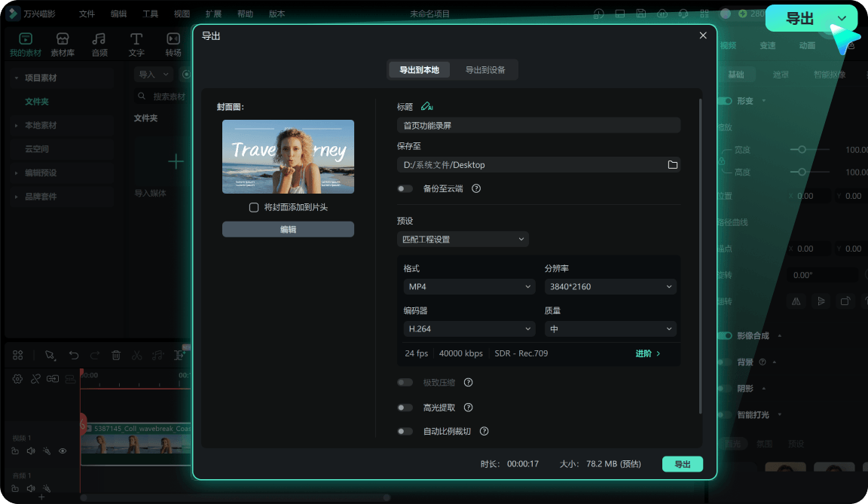Image resolution: width=868 pixels, height=504 pixels.
Task: Click the trash delete icon in timeline toolbar
Action: [116, 355]
